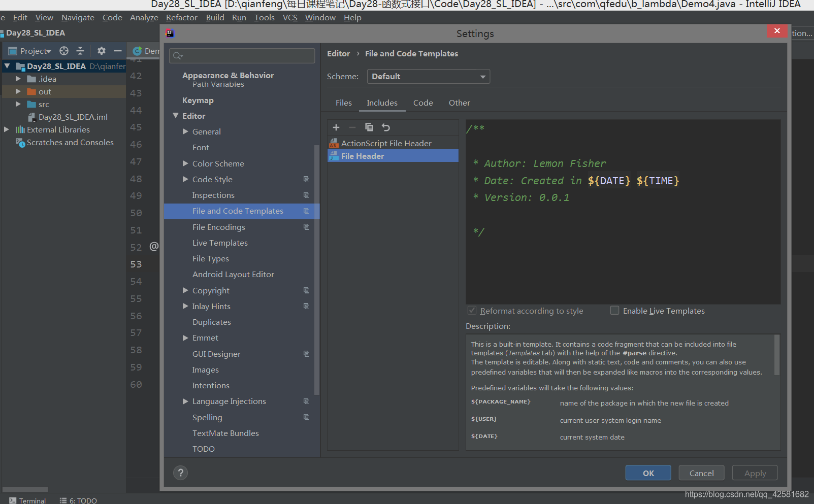Switch to the Code tab
The image size is (814, 504).
coord(423,103)
